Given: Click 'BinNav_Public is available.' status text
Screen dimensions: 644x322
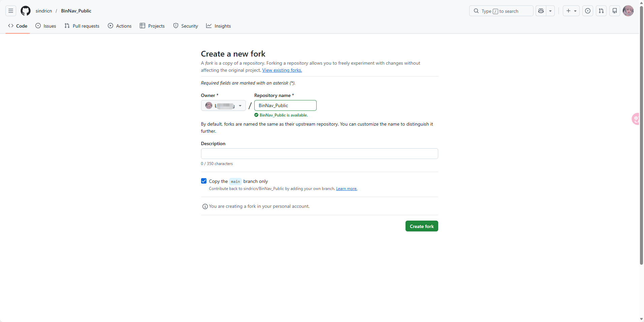Looking at the screenshot, I should [284, 115].
